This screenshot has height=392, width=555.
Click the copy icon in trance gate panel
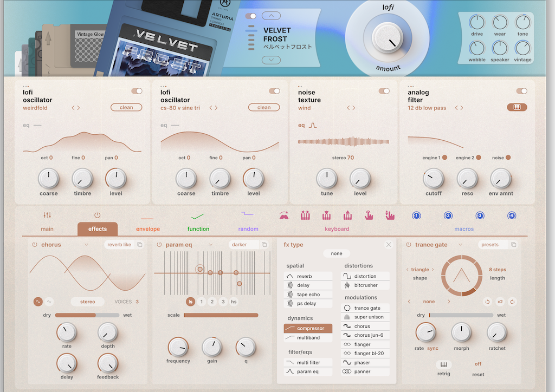(x=514, y=245)
